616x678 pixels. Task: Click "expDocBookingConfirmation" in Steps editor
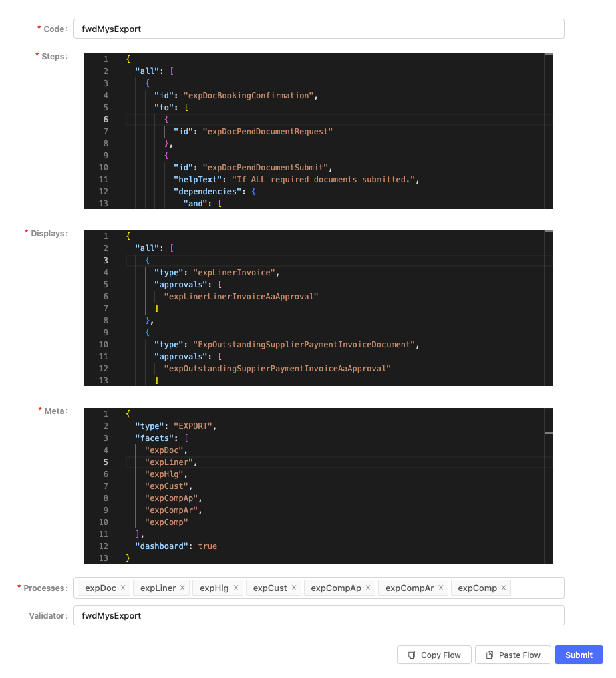[249, 95]
